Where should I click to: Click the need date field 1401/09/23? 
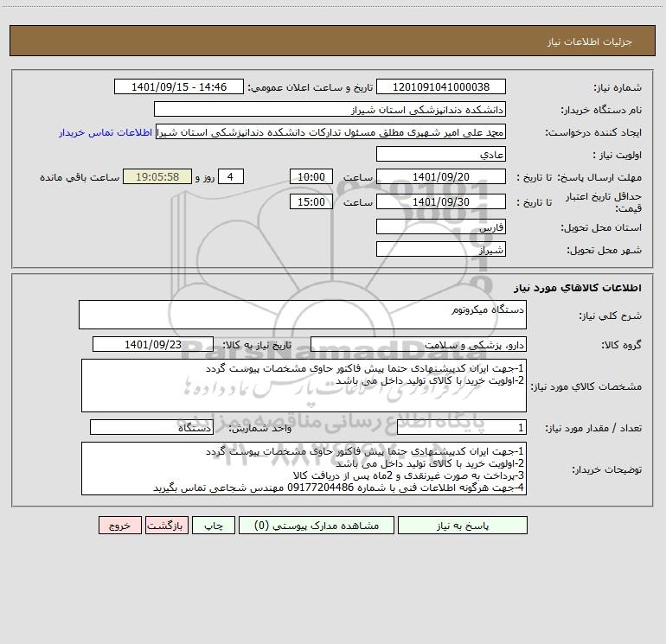click(x=153, y=344)
